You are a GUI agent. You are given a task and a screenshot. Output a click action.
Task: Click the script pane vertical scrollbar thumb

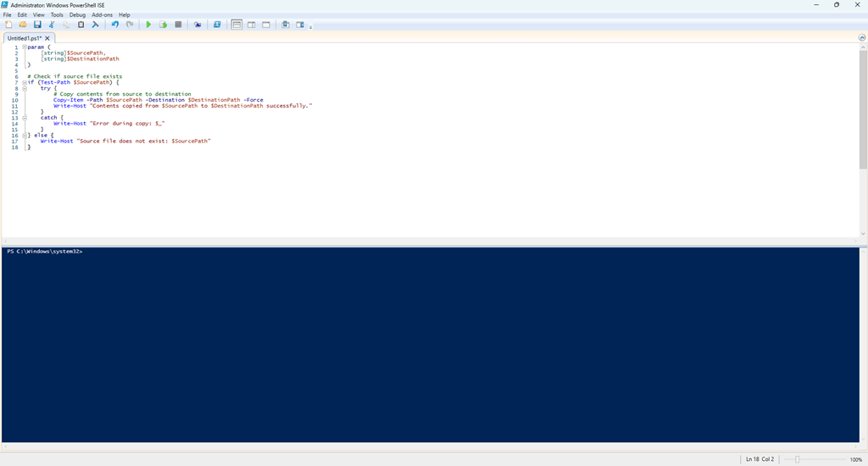[863, 109]
